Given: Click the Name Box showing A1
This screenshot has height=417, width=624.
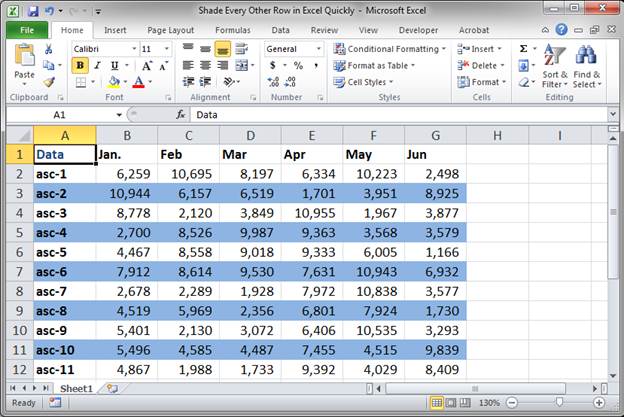Looking at the screenshot, I should (x=59, y=115).
